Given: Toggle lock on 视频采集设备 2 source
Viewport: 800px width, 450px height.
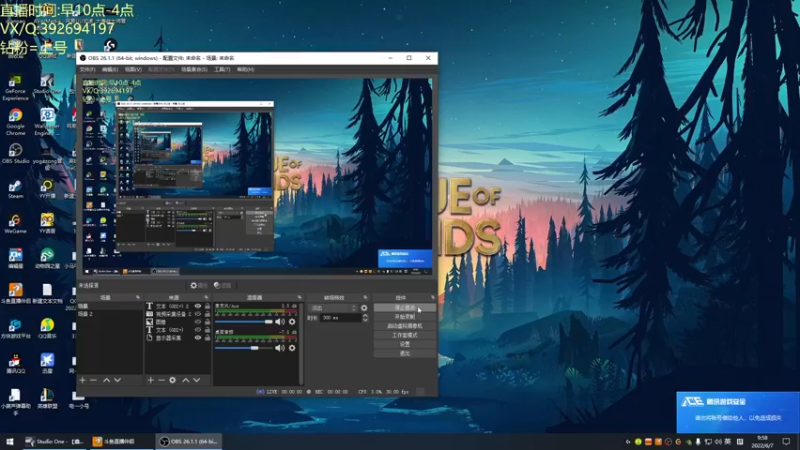Looking at the screenshot, I should 207,314.
